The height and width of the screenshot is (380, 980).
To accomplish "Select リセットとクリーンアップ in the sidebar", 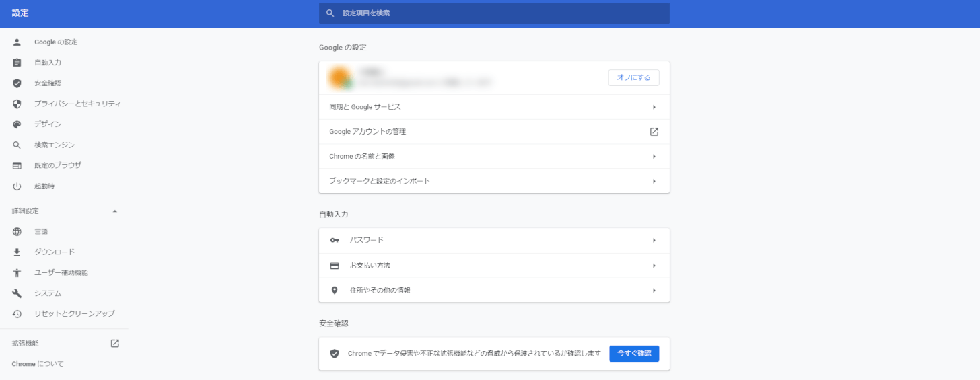I will pyautogui.click(x=75, y=314).
